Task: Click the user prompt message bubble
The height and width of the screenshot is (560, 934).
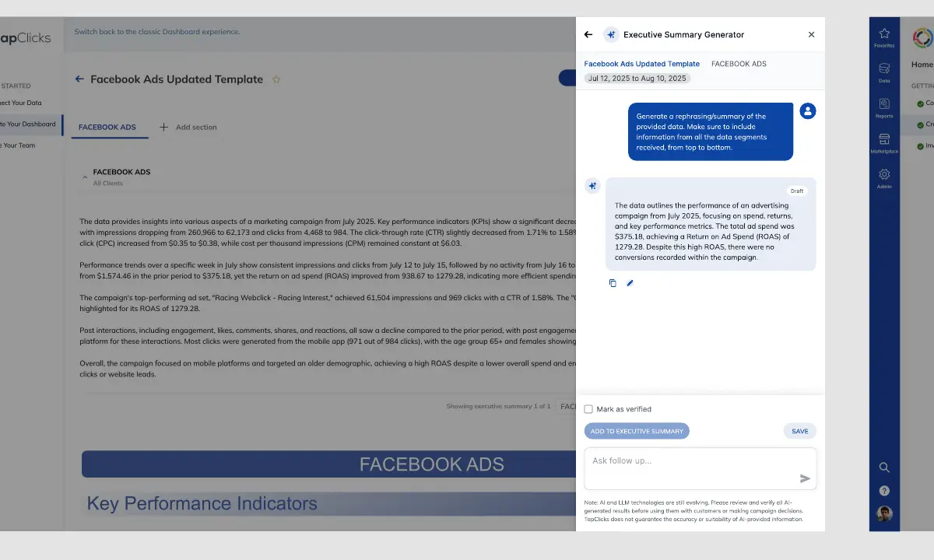Action: 711,131
